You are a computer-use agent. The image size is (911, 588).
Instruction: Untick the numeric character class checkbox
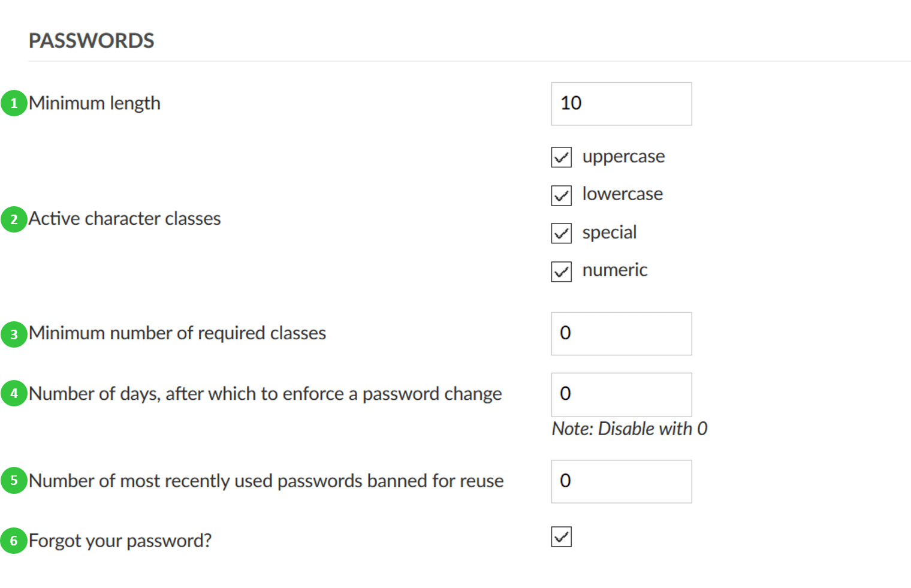pos(562,272)
